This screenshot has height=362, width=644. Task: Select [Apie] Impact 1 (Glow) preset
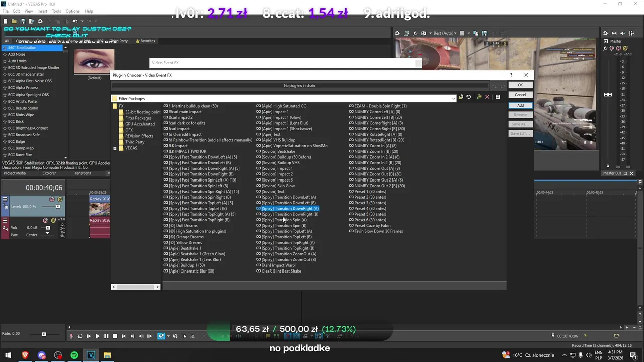tap(281, 118)
